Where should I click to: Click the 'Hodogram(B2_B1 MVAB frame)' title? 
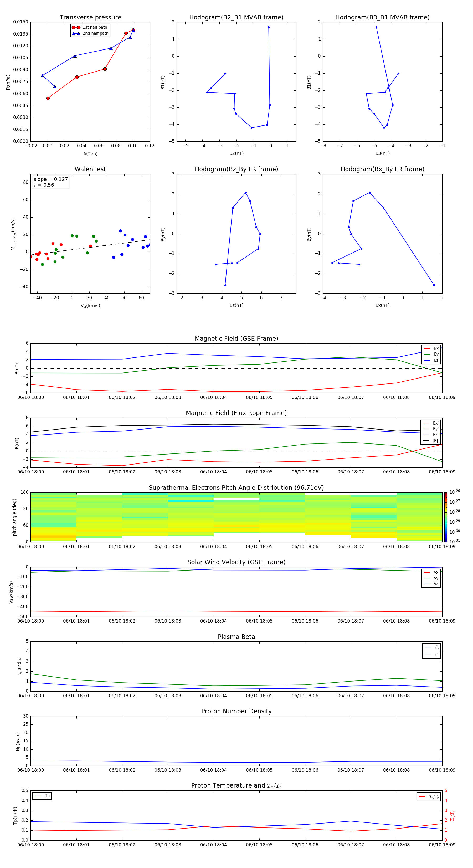click(x=236, y=18)
